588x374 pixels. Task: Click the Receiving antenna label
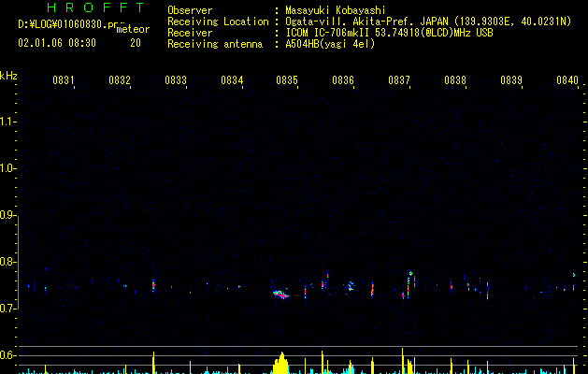tap(215, 44)
